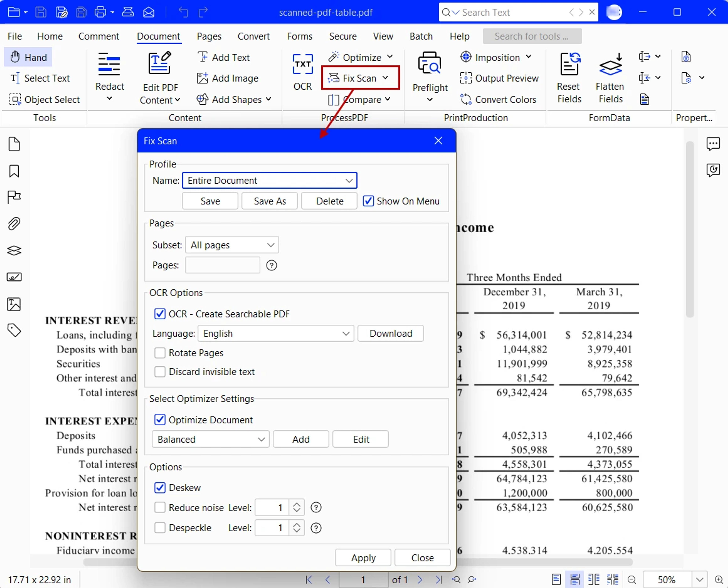Switch to the Convert tab
The image size is (728, 588).
click(253, 36)
